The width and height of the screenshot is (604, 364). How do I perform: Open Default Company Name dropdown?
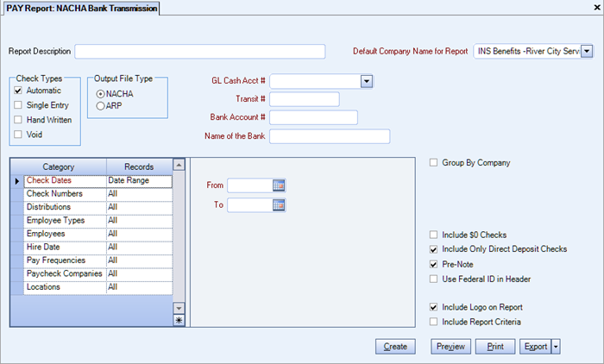coord(587,52)
